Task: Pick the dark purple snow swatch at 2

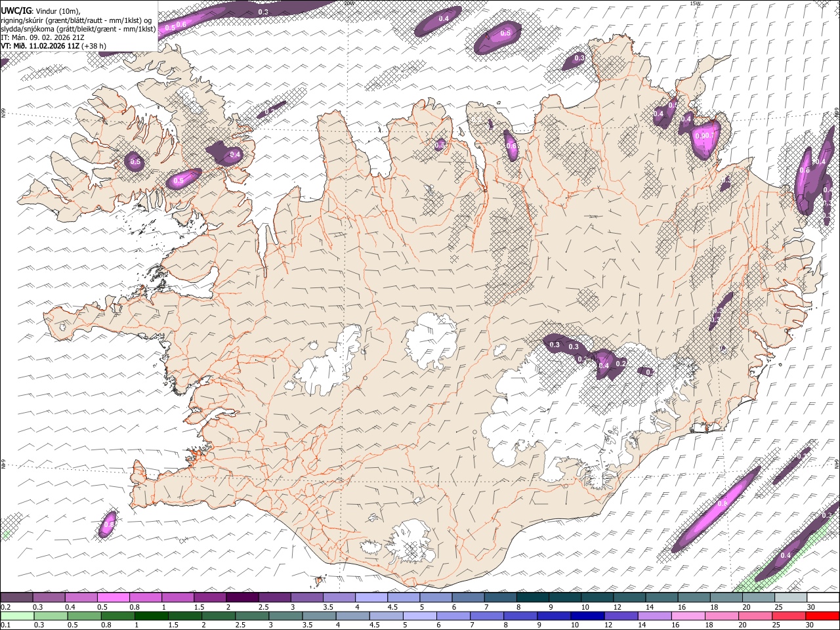Action: (x=241, y=597)
